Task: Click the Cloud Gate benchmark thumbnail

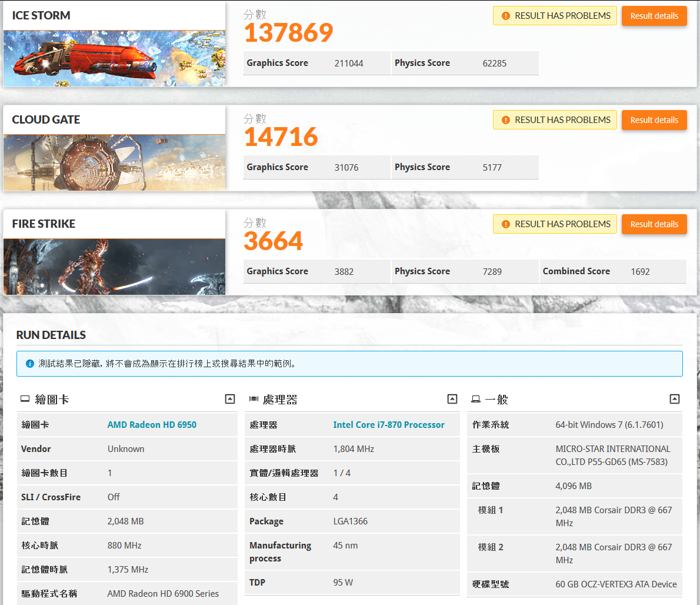Action: click(115, 162)
